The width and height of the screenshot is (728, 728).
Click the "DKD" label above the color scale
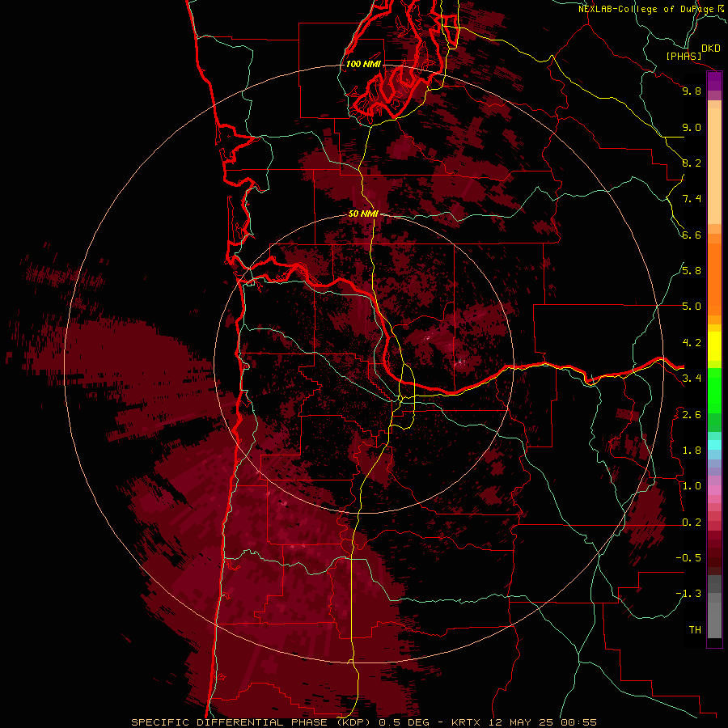[x=711, y=49]
